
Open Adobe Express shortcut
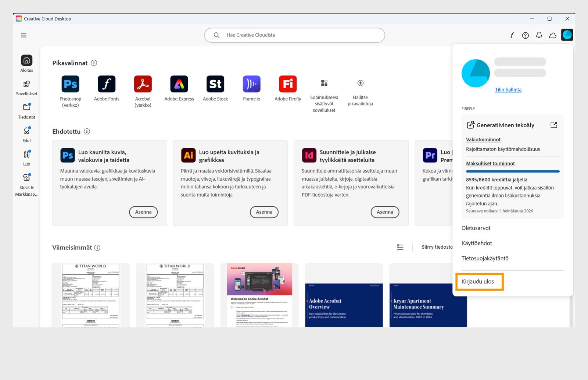coord(179,89)
